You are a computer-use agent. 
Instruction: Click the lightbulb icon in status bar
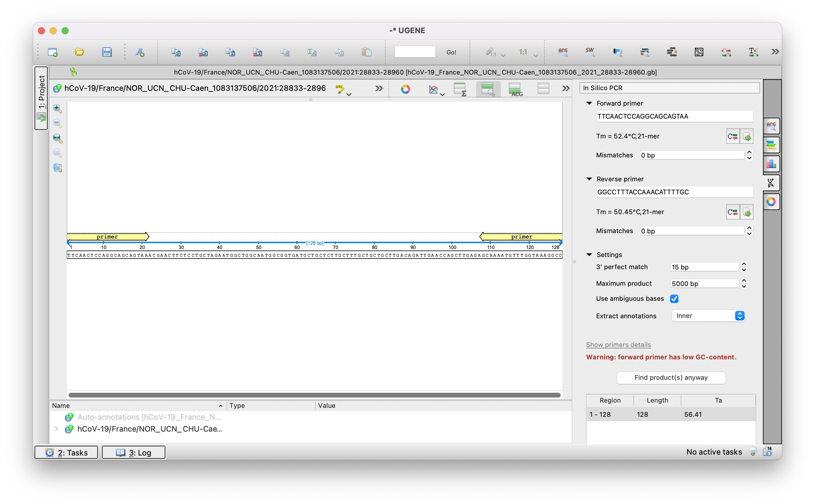(x=753, y=452)
